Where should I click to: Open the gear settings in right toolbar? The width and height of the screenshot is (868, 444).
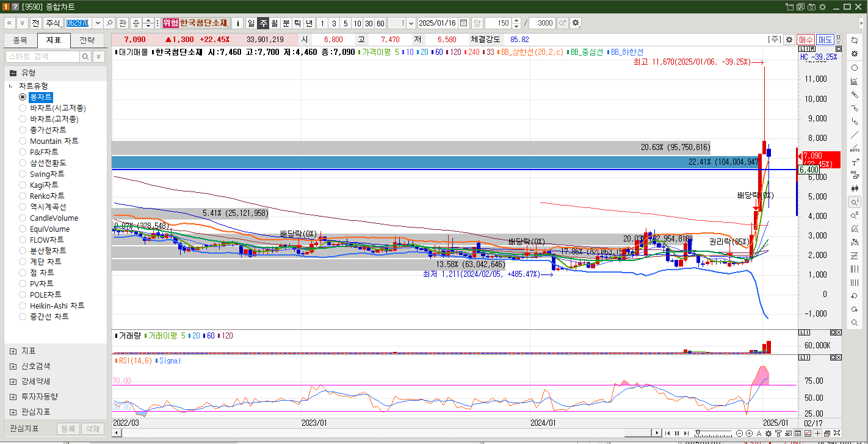(x=855, y=54)
